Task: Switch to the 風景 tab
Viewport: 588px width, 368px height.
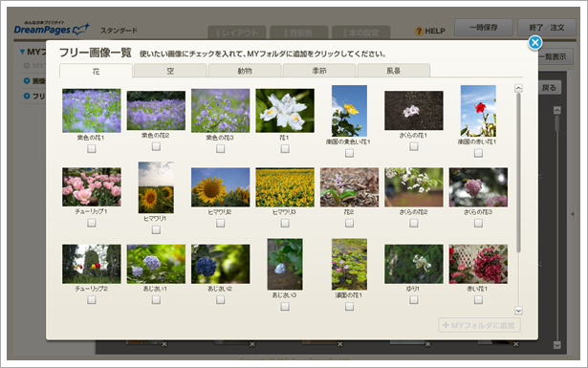Action: [x=393, y=71]
